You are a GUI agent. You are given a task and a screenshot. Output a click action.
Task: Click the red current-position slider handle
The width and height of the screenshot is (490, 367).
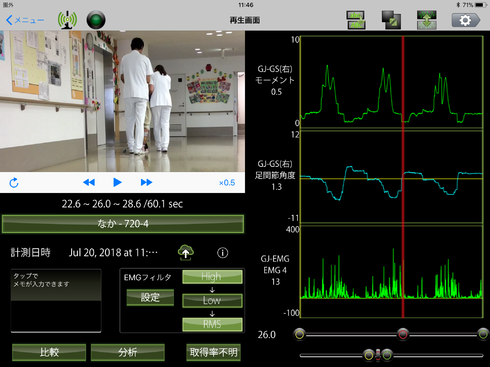tap(403, 334)
